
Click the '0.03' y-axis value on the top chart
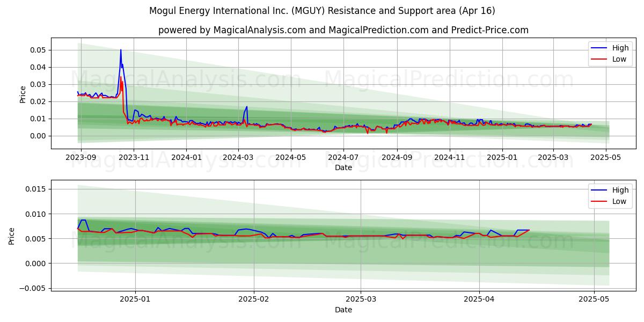tap(39, 84)
